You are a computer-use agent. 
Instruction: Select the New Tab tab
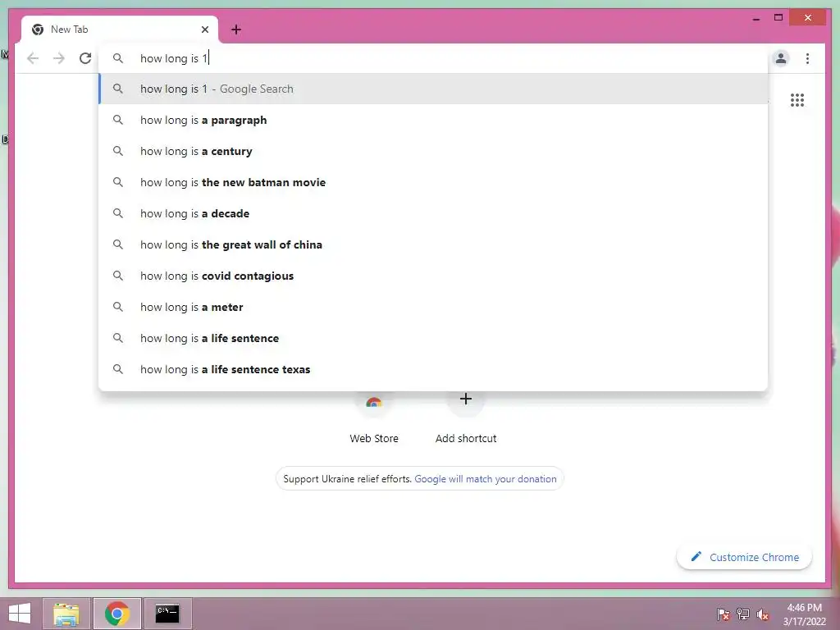pyautogui.click(x=120, y=30)
